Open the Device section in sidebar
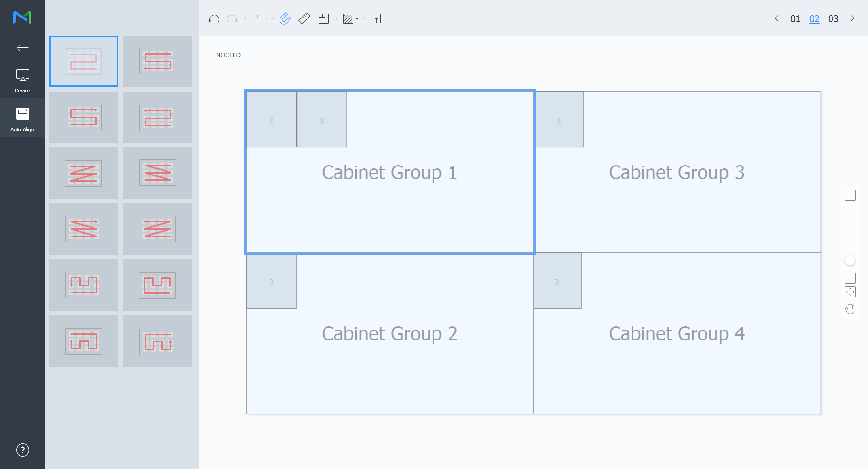 tap(22, 80)
